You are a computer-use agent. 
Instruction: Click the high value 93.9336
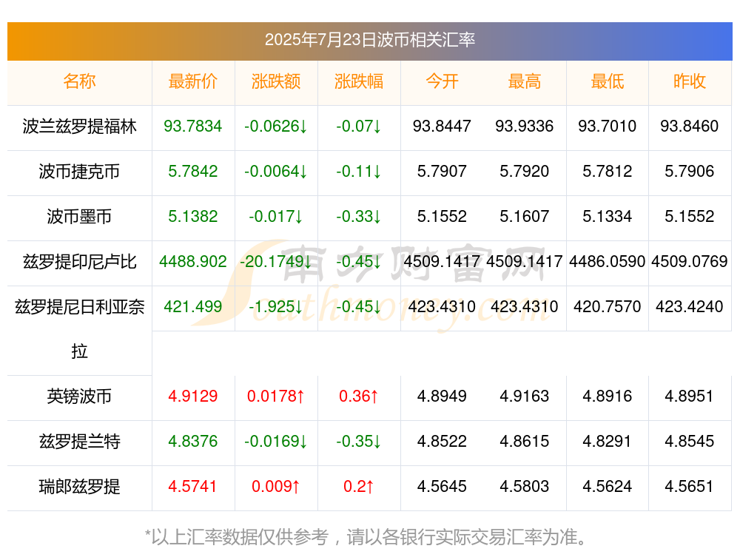525,126
